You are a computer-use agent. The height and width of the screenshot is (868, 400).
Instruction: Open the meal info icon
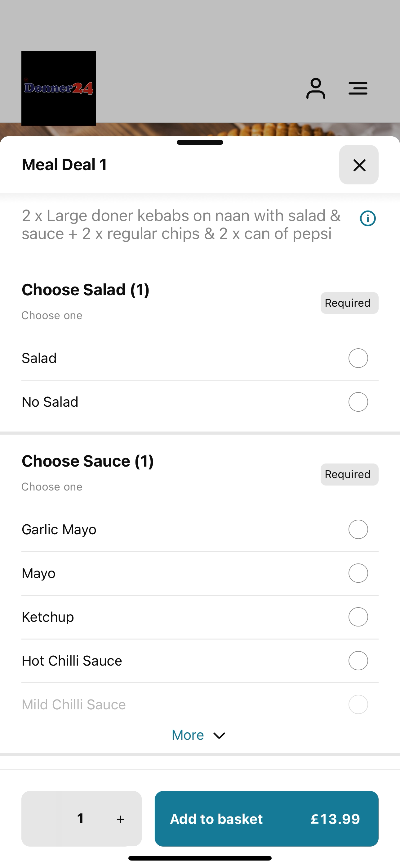pos(368,218)
